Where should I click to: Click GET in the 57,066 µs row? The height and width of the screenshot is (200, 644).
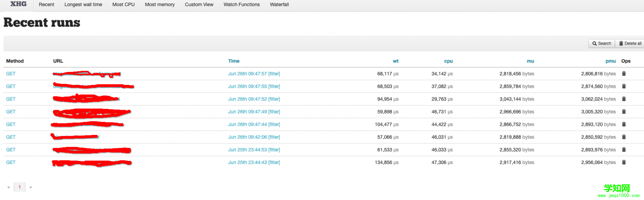coord(11,137)
